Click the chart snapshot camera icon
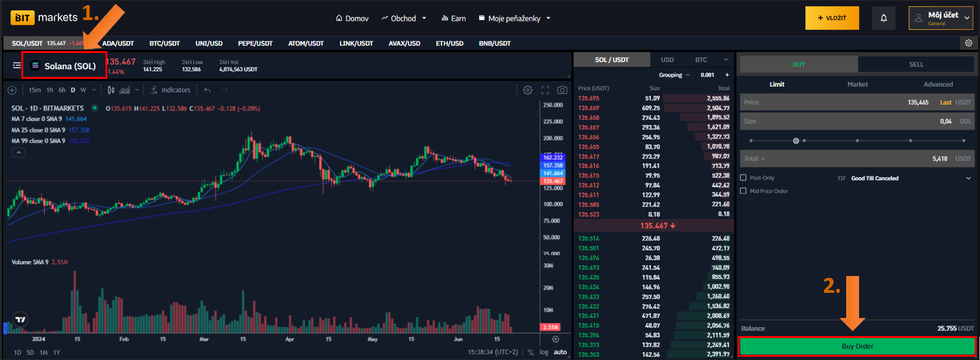 click(x=562, y=90)
